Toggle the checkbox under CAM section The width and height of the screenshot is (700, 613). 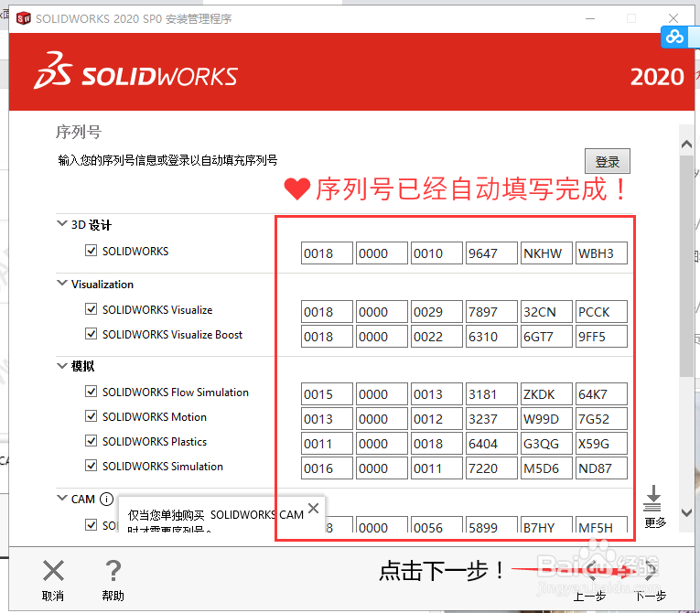pos(92,524)
